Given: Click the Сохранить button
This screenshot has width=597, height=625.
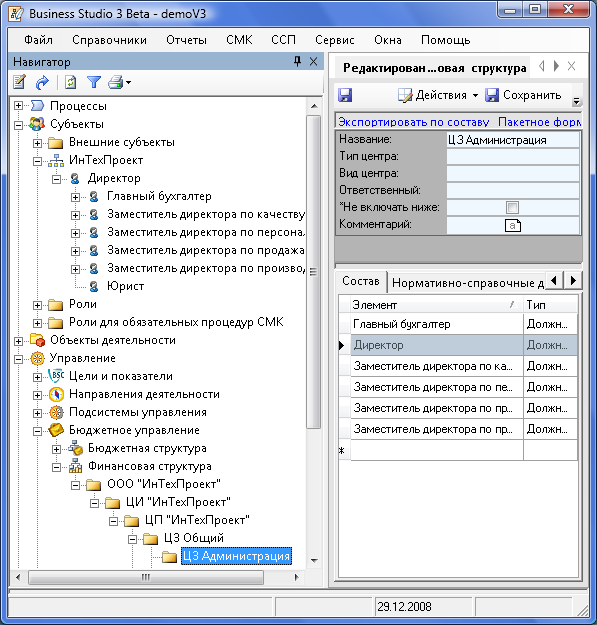Looking at the screenshot, I should click(523, 95).
